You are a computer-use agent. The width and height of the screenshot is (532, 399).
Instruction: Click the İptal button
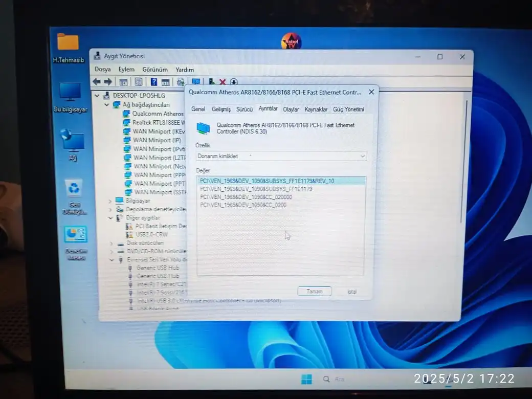pos(352,292)
